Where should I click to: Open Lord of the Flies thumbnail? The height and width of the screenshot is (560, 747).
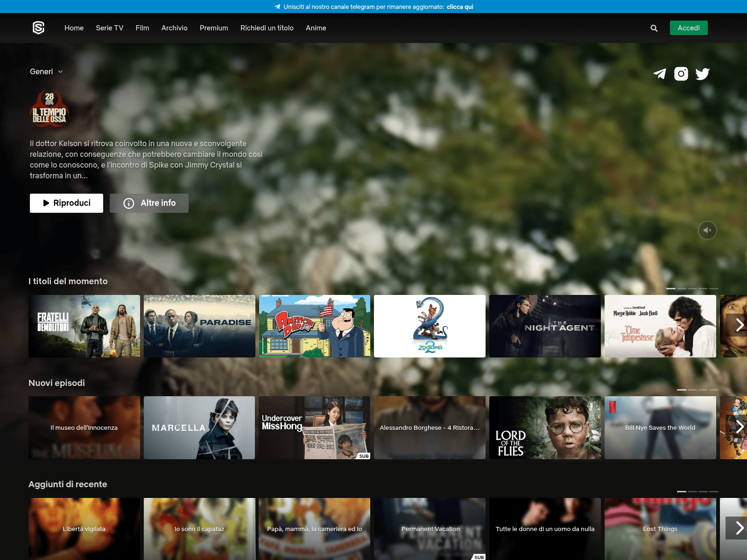point(545,427)
